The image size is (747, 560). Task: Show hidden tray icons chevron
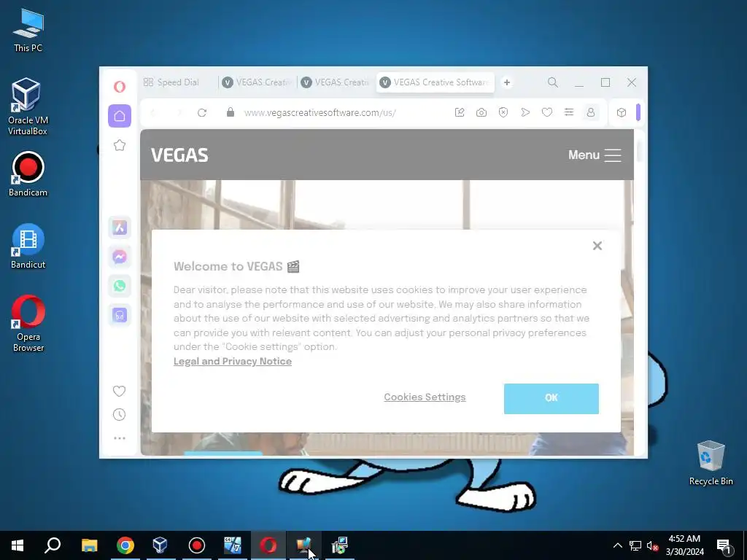(x=617, y=545)
